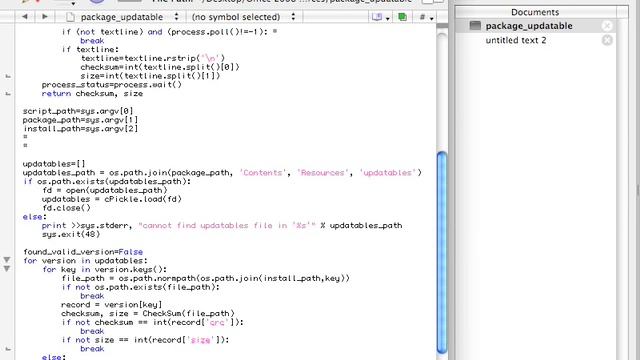Close package_updatable from the Documents drawer

pyautogui.click(x=607, y=26)
